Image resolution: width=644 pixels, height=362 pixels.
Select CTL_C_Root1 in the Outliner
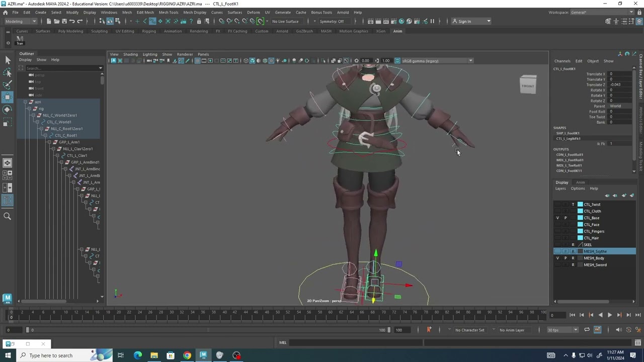(66, 136)
